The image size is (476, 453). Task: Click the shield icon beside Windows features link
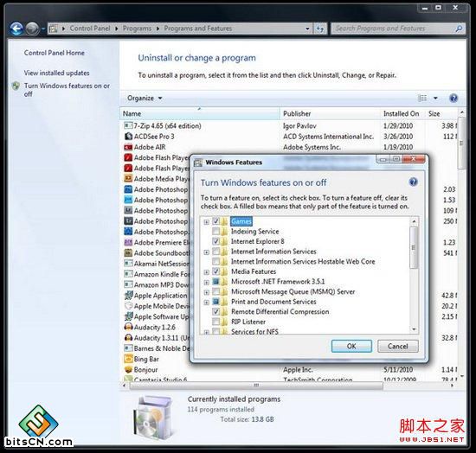coord(16,86)
